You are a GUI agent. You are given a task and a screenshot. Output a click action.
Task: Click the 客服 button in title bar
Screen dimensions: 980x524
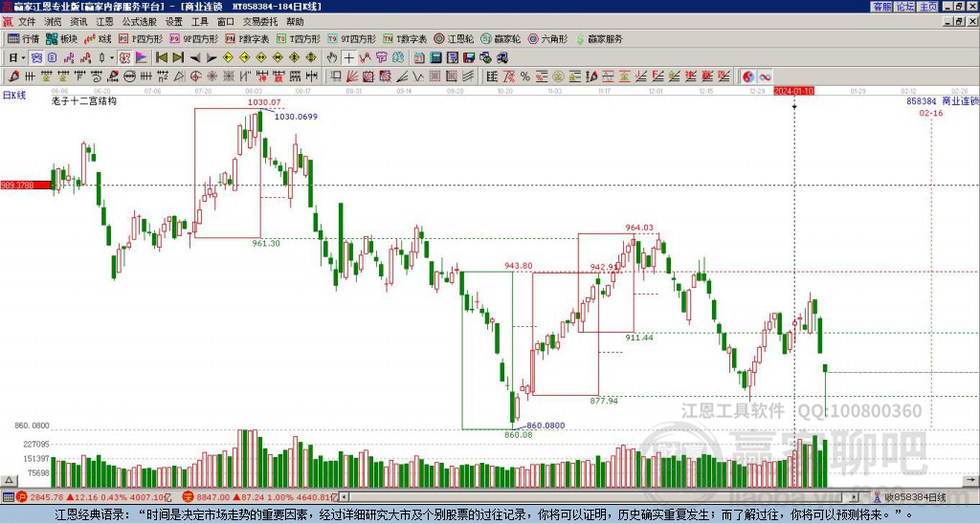[x=882, y=7]
